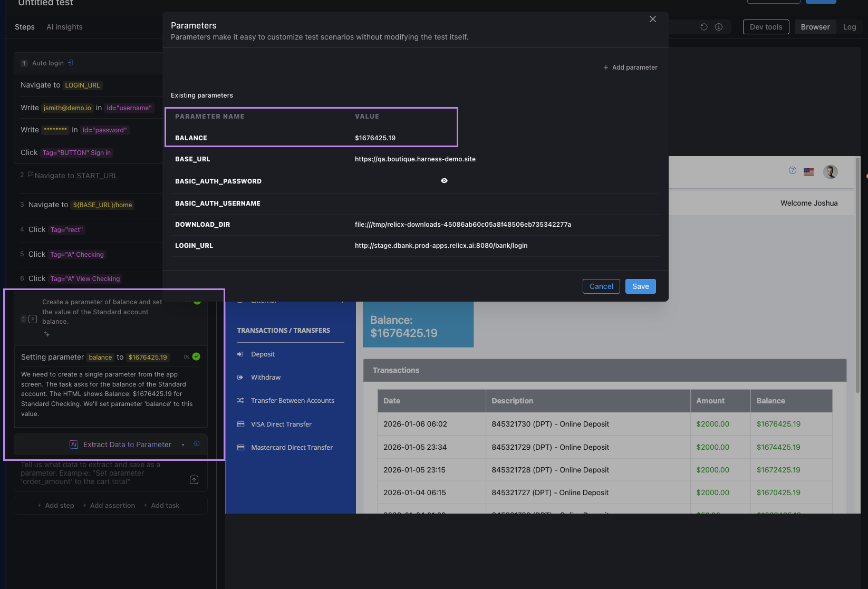
Task: Click the submit arrow icon in prompt box
Action: [194, 480]
